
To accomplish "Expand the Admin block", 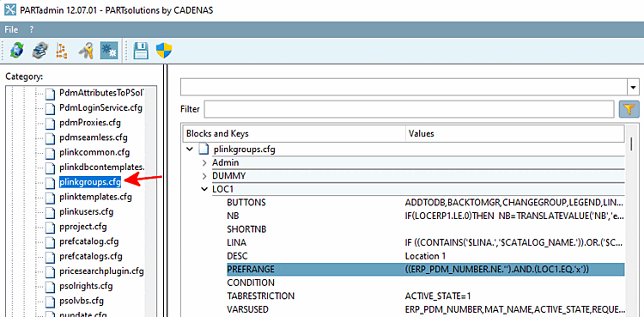I will pos(204,163).
